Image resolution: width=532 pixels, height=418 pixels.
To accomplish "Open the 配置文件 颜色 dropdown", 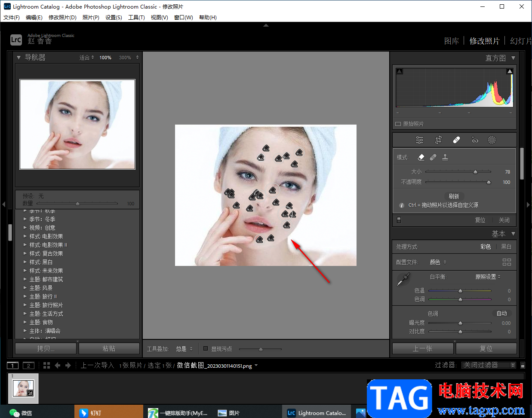I will pos(438,262).
